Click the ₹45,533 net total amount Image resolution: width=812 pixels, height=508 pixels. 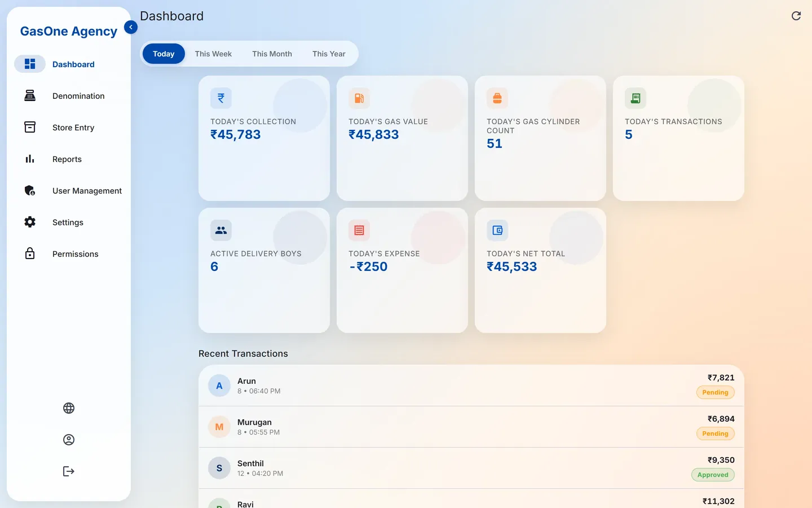click(x=512, y=266)
